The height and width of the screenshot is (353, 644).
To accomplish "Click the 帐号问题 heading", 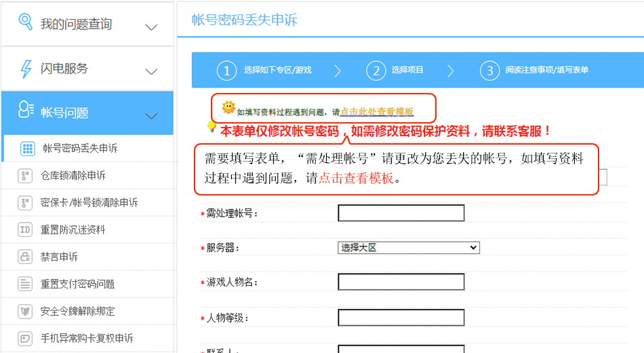I will [x=64, y=113].
